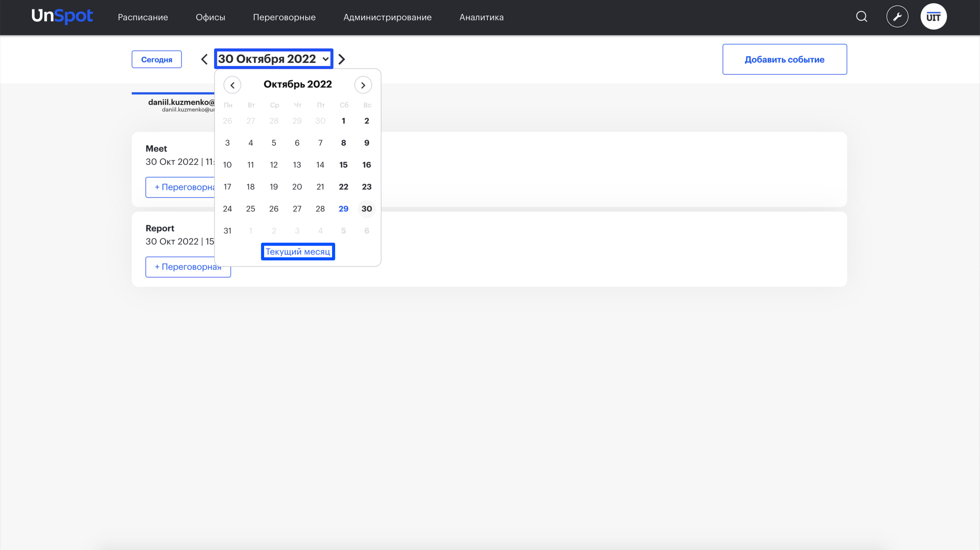Select October 2 in the calendar

(x=367, y=121)
